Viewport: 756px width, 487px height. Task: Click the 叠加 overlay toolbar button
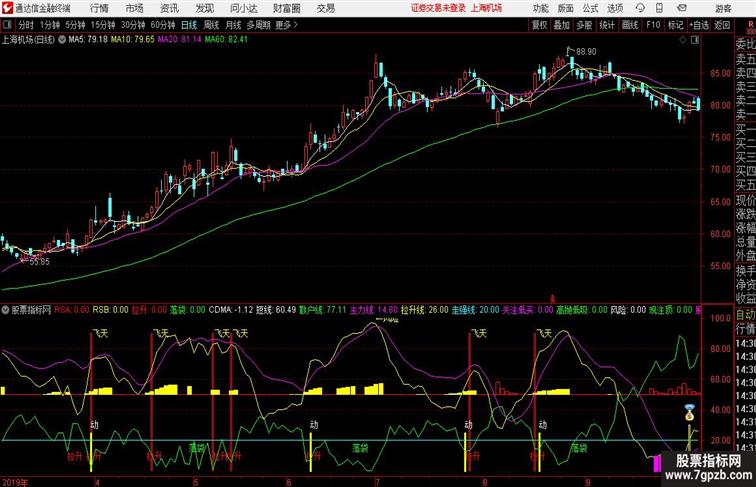click(562, 25)
